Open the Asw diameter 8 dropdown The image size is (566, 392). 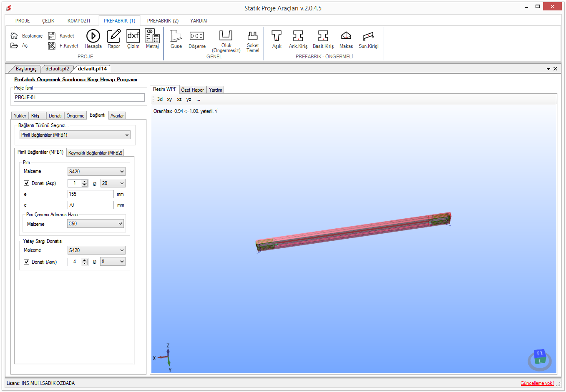point(113,262)
